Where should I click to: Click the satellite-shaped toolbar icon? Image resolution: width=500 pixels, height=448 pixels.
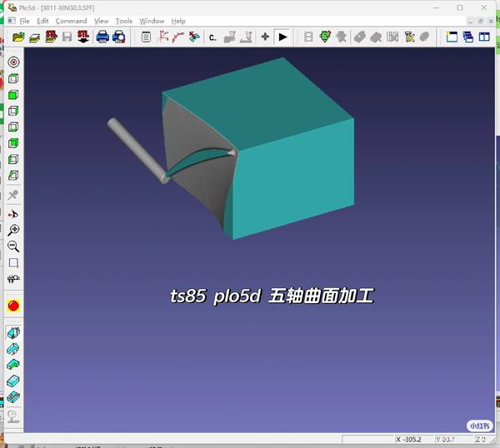tap(194, 37)
